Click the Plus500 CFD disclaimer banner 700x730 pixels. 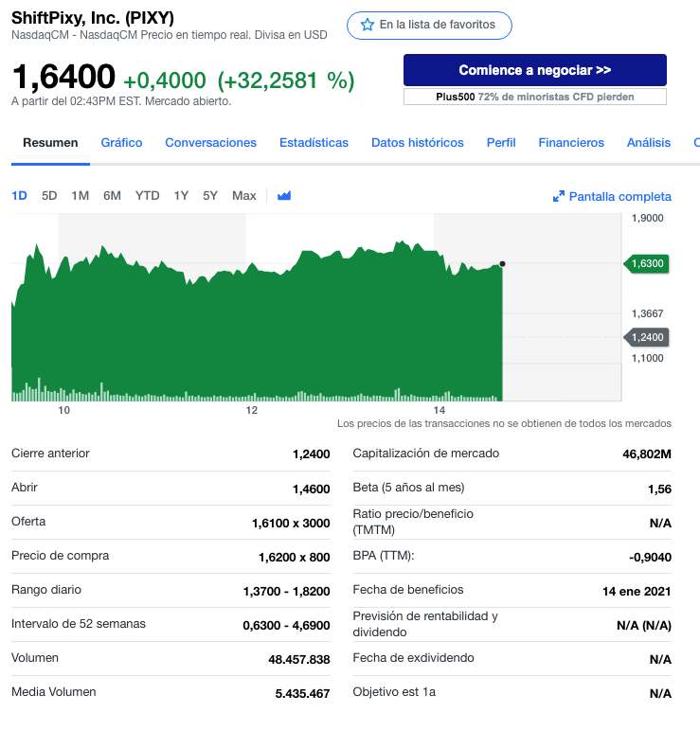coord(534,97)
